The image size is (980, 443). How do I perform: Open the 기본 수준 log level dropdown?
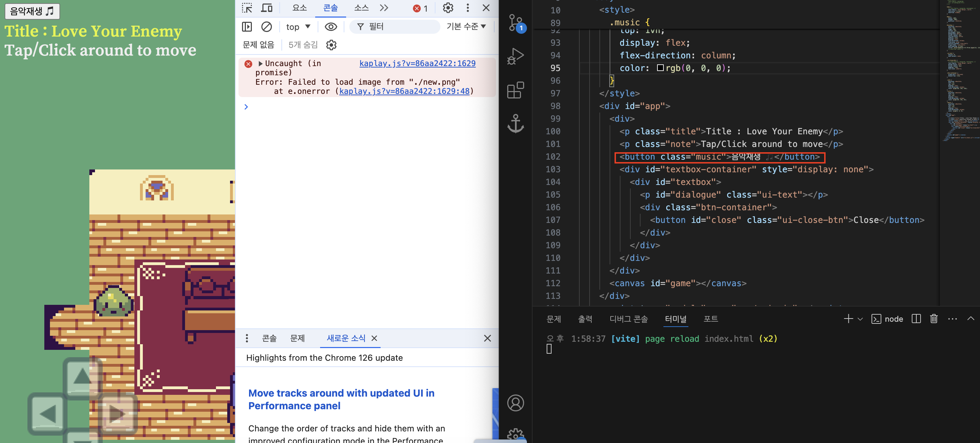click(466, 27)
